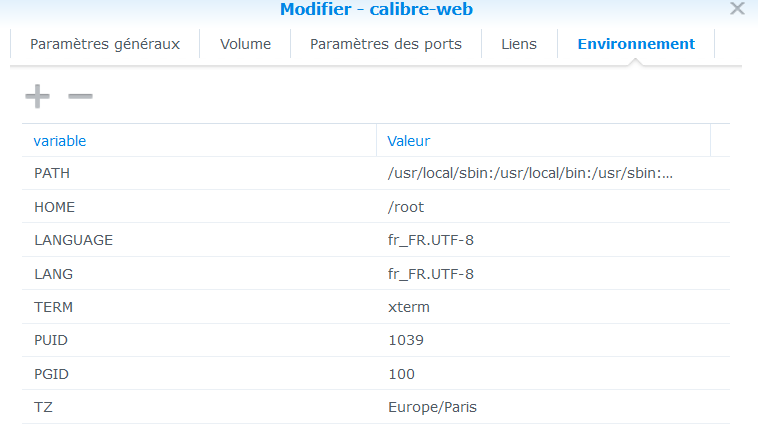Switch to the Volume tab
This screenshot has width=758, height=429.
coord(245,44)
